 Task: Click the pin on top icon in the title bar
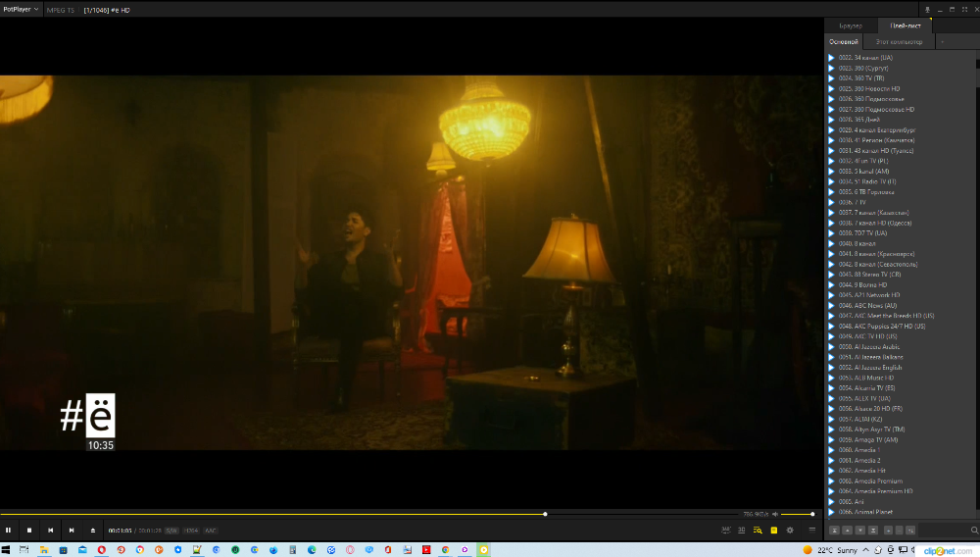click(927, 10)
